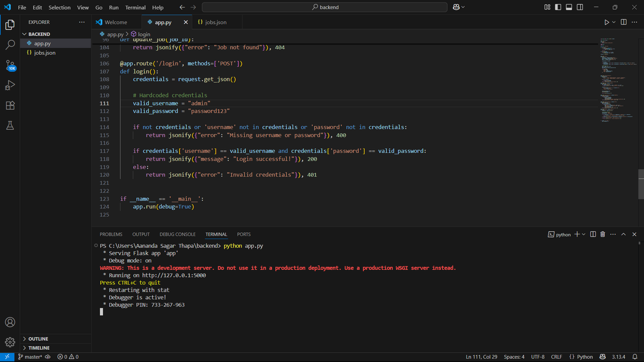Open the Extensions view
The height and width of the screenshot is (362, 644).
[10, 106]
